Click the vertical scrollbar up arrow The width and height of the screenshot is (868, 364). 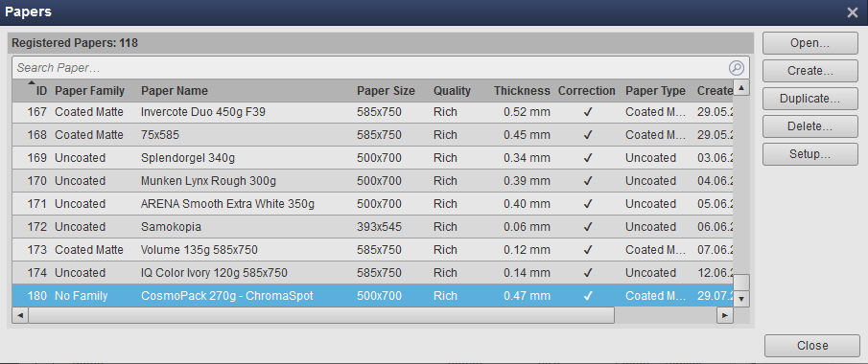[x=741, y=87]
